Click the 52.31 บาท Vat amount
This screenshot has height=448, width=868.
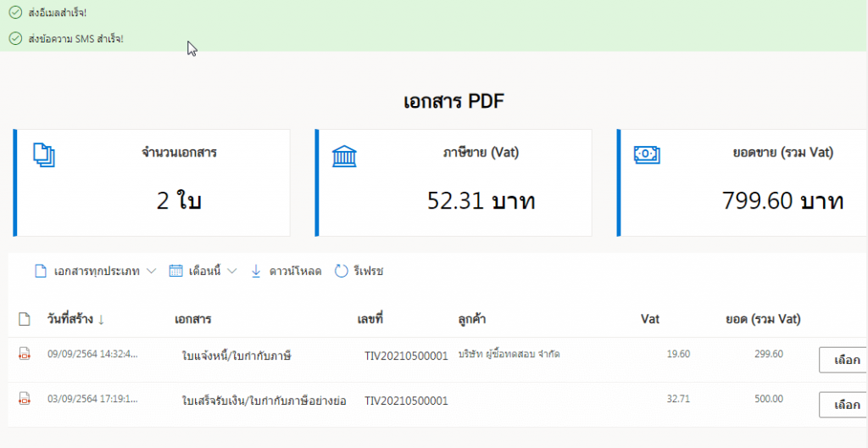point(481,200)
